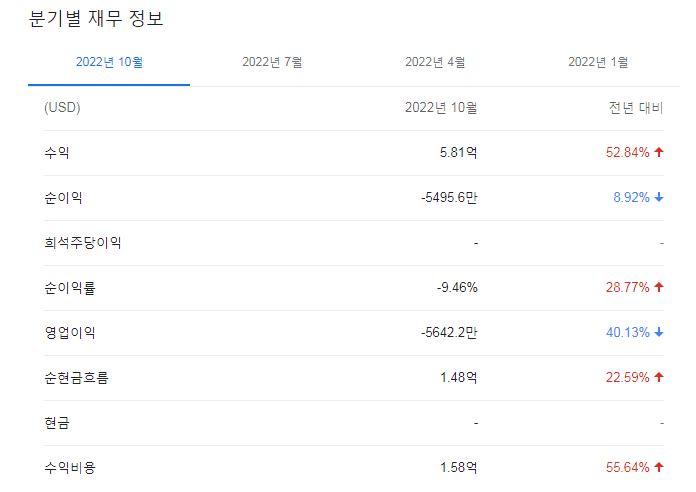Click the 8.92% year-over-year change
Viewport: 696px width, 492px height.
click(x=631, y=198)
